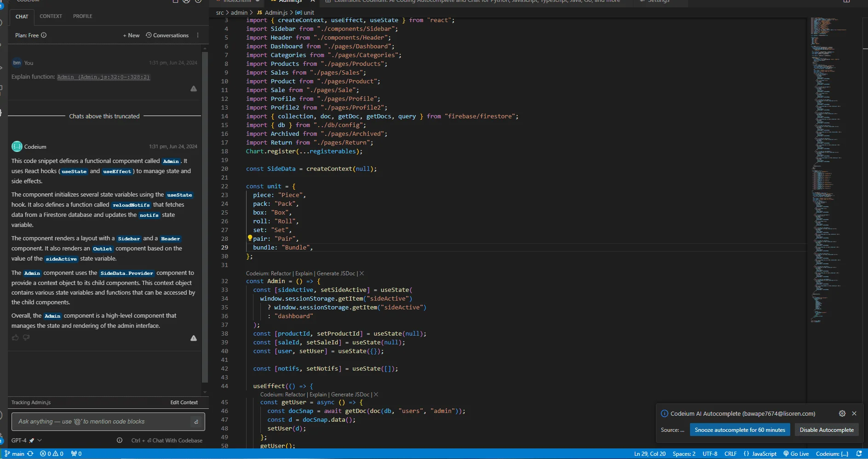
Task: Open the chat panel three-dot menu
Action: pos(198,35)
